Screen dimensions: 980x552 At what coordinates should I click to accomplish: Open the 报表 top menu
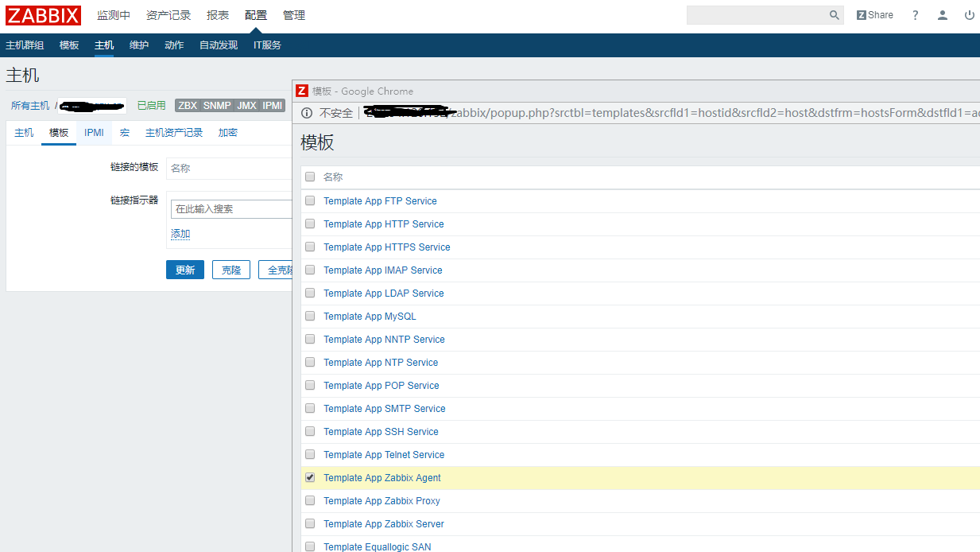218,15
